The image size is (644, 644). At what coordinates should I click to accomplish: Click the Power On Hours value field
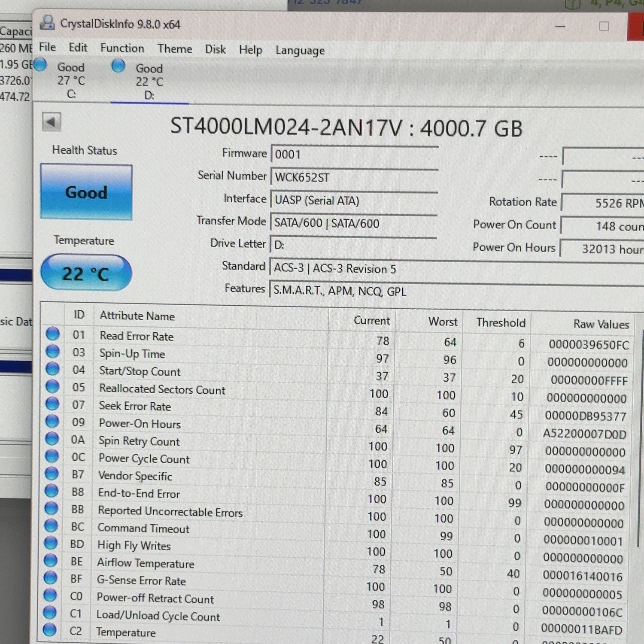click(602, 249)
